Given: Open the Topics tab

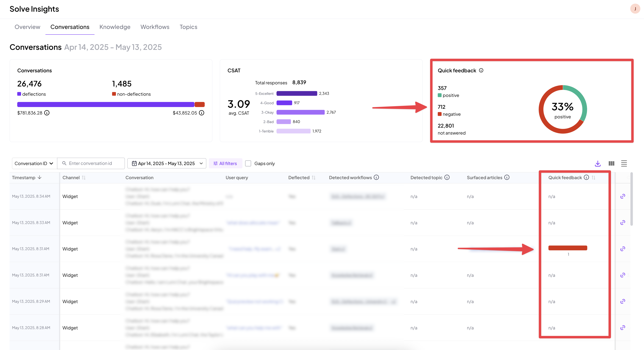Looking at the screenshot, I should coord(188,27).
